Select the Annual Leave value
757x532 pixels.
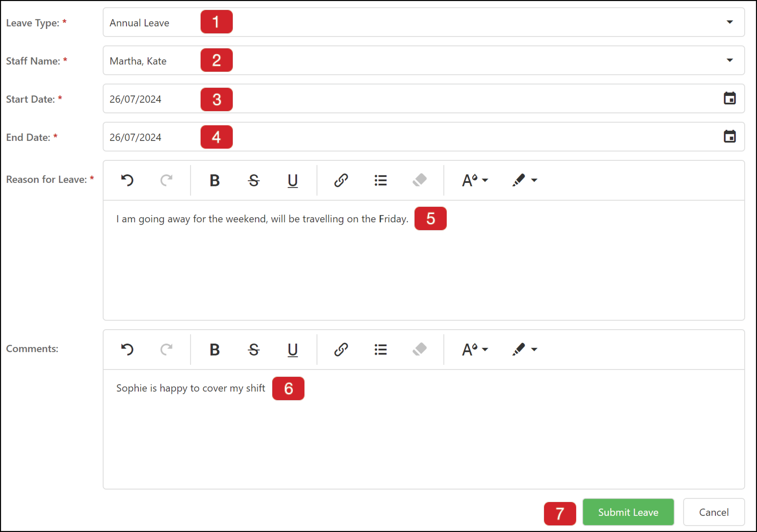point(139,23)
